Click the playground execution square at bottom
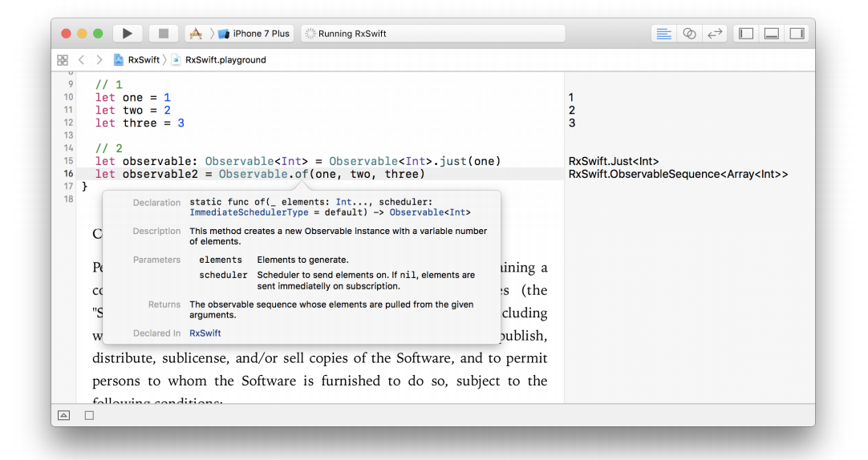This screenshot has width=868, height=460. click(x=89, y=415)
